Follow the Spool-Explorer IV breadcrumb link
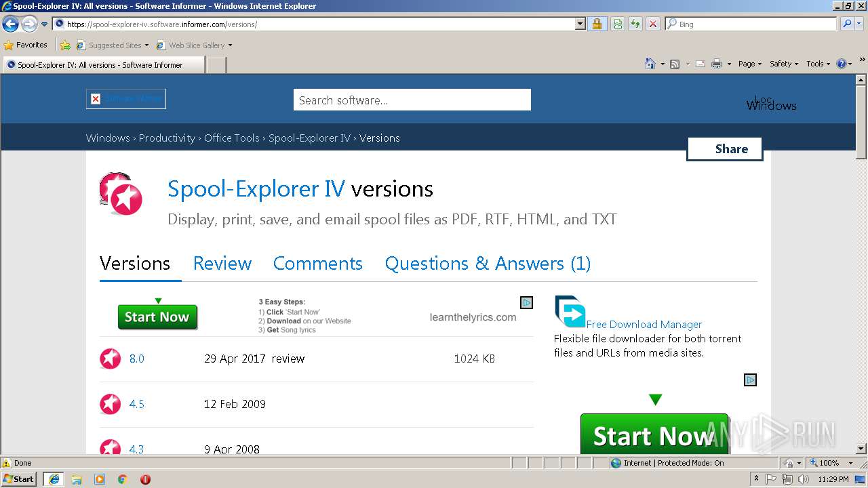 click(x=309, y=138)
